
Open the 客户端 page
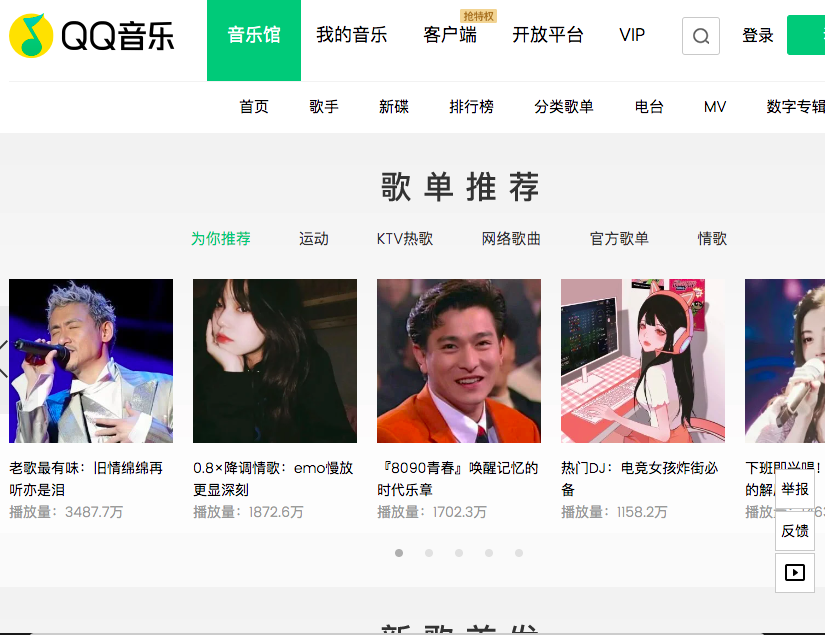(450, 35)
